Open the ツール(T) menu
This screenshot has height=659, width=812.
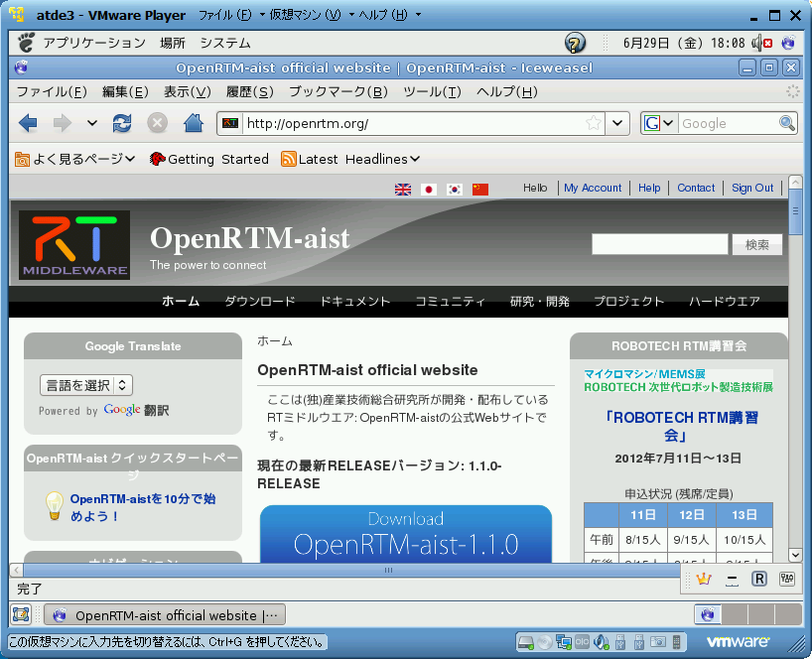[x=432, y=92]
